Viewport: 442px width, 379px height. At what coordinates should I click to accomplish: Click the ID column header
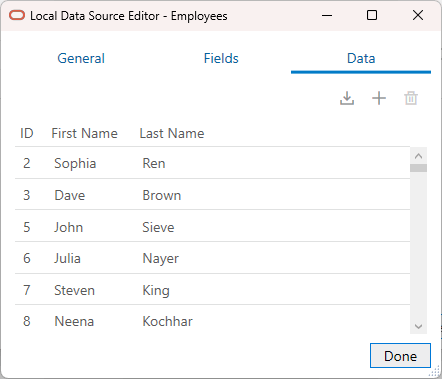(27, 133)
